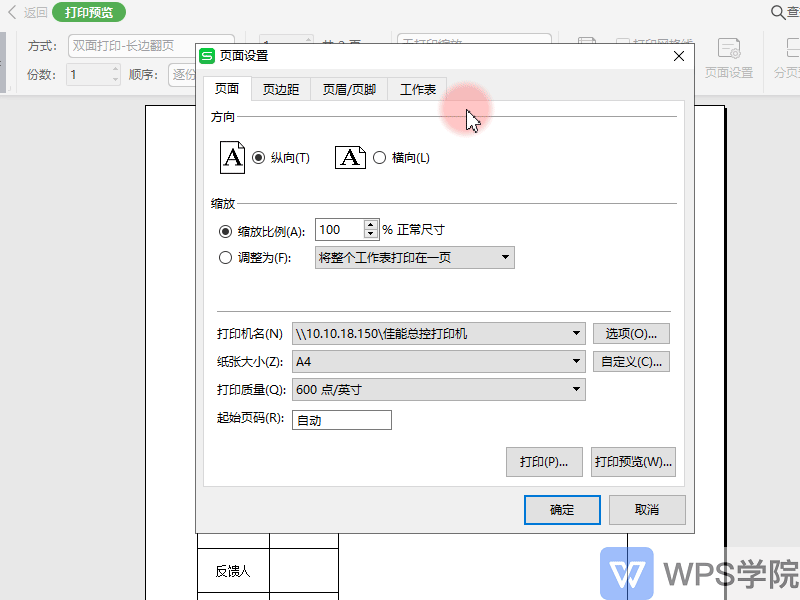Click the green 打印预览 button
800x600 pixels.
pos(89,12)
